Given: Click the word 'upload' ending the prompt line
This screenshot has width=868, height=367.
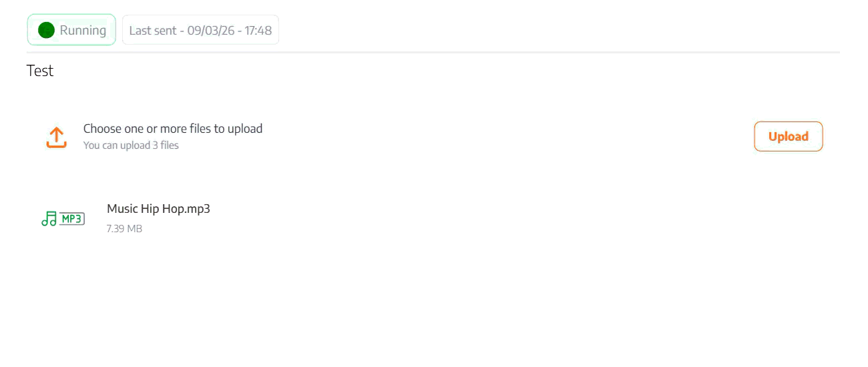Looking at the screenshot, I should point(245,129).
